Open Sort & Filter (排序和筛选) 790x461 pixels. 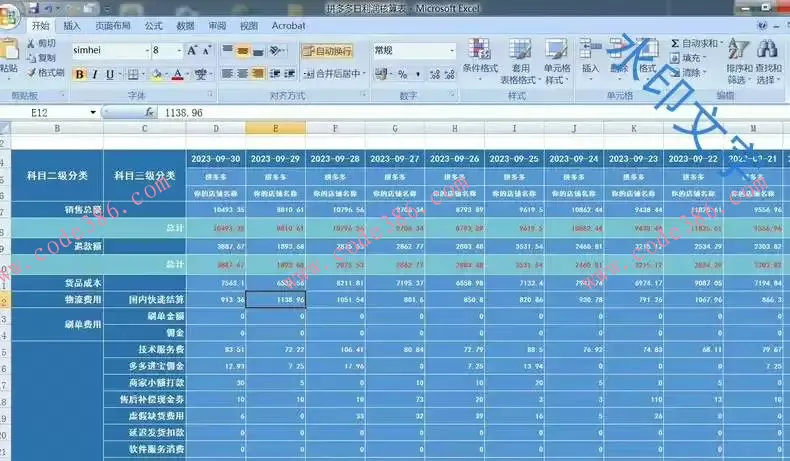point(739,61)
